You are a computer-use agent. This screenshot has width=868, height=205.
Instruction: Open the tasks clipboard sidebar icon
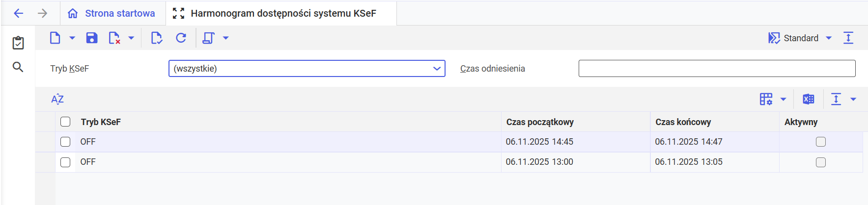coord(18,43)
